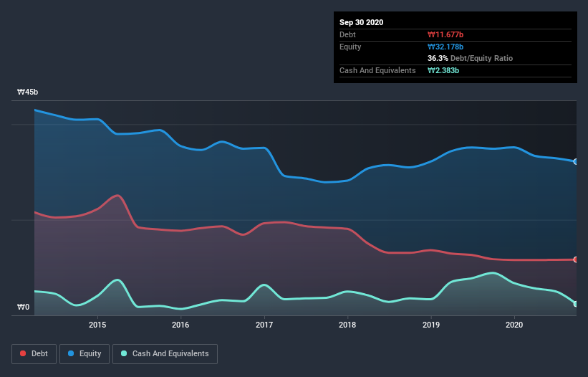This screenshot has width=588, height=377.
Task: Click the ₩45b y-axis label
Action: (28, 92)
